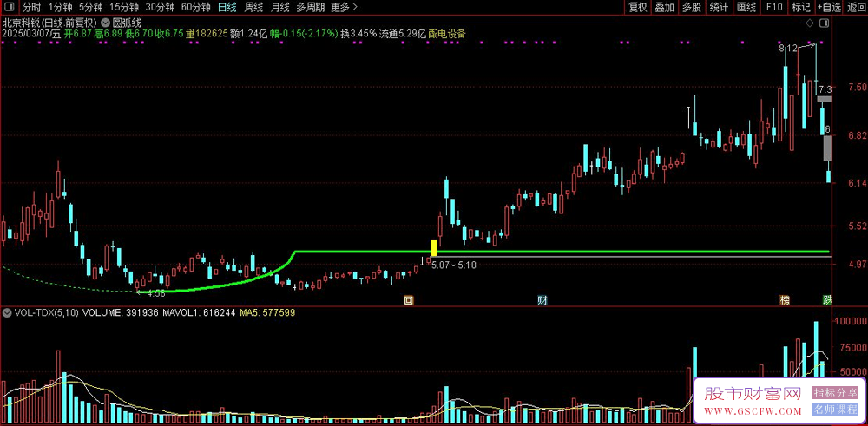This screenshot has width=868, height=426.
Task: Click the 榜 ranking marker on timeline
Action: [785, 300]
